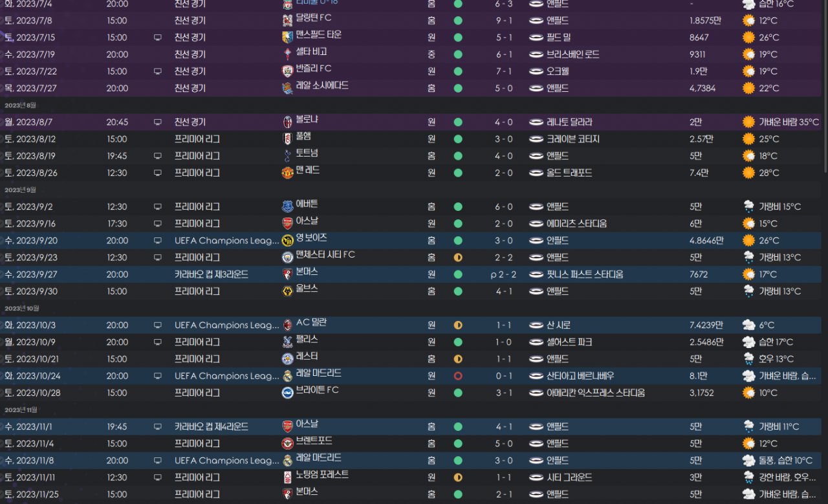Click the AC Milan (AC 밀란) club badge
The height and width of the screenshot is (504, 828).
(287, 325)
